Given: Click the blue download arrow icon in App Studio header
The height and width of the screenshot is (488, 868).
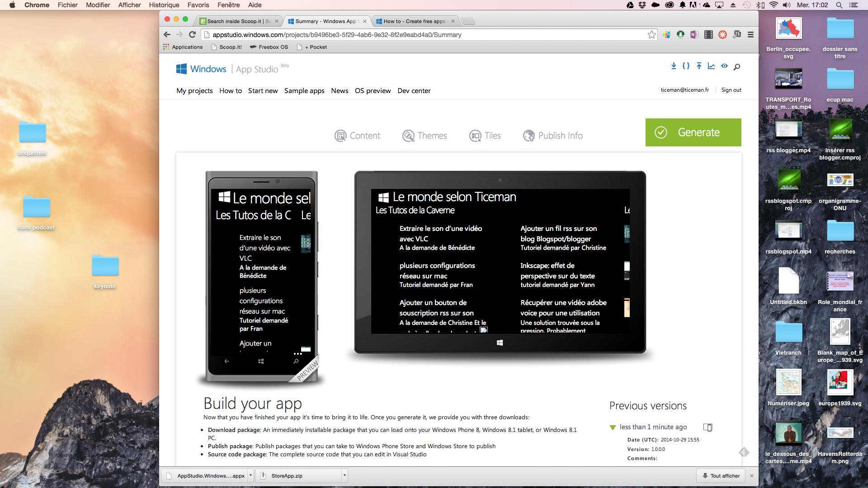Looking at the screenshot, I should [674, 66].
